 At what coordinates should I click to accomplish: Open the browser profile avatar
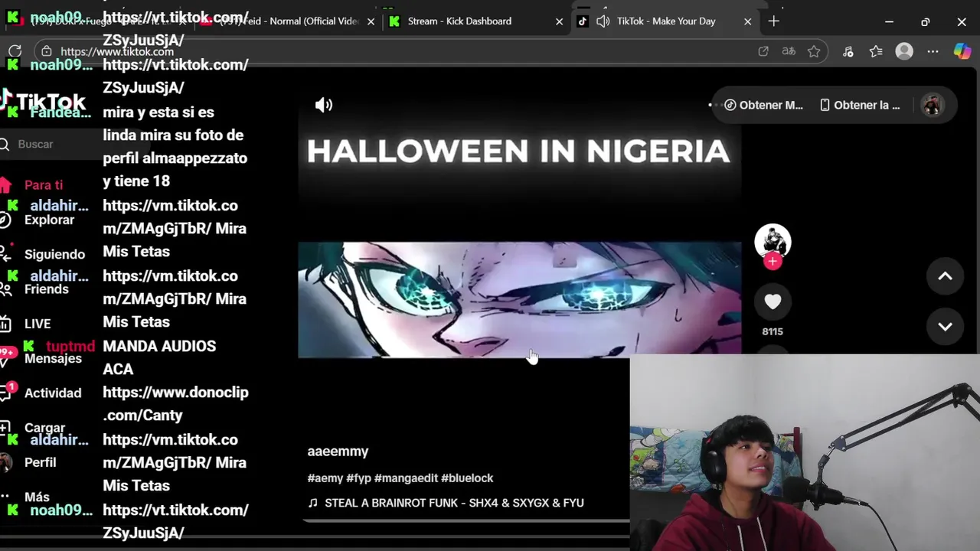[904, 51]
